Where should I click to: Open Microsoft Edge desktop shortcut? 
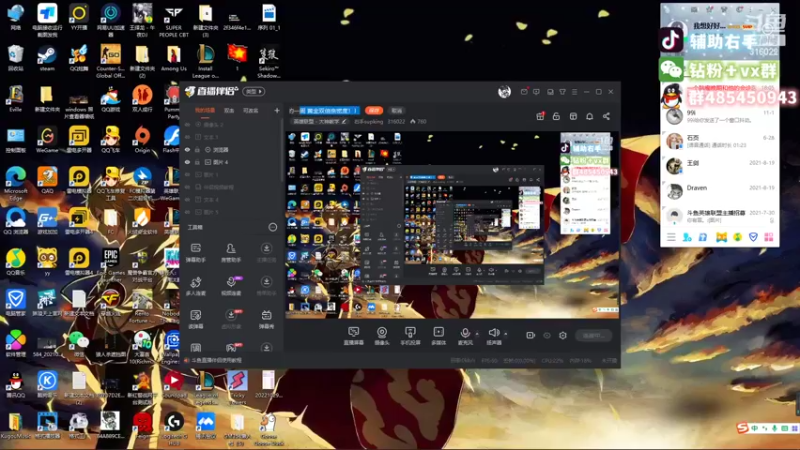pyautogui.click(x=16, y=183)
